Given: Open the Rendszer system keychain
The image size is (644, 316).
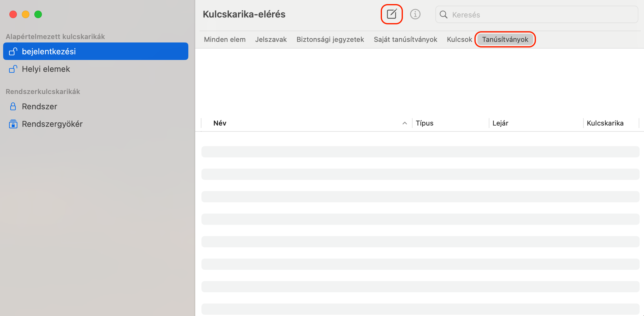Looking at the screenshot, I should pos(39,106).
